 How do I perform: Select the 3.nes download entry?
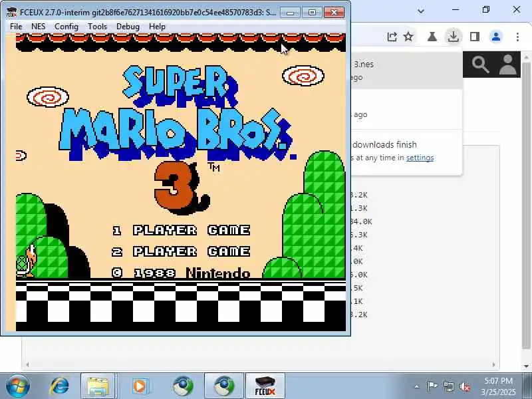407,70
